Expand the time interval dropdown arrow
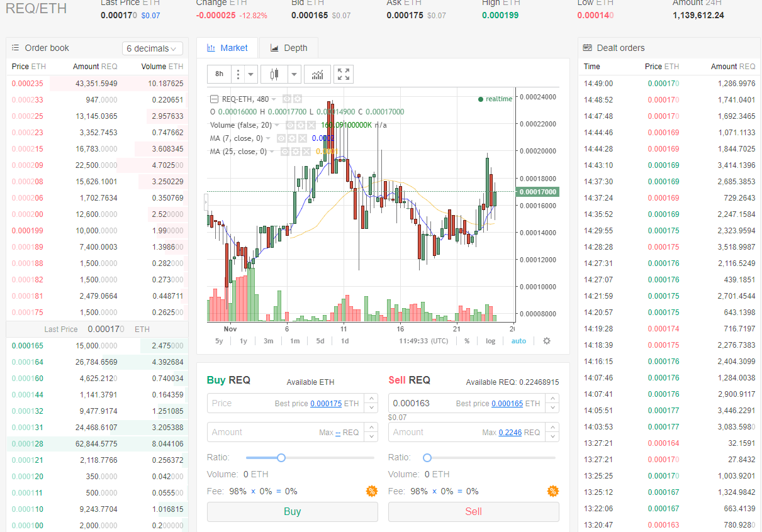This screenshot has width=762, height=532. (251, 74)
